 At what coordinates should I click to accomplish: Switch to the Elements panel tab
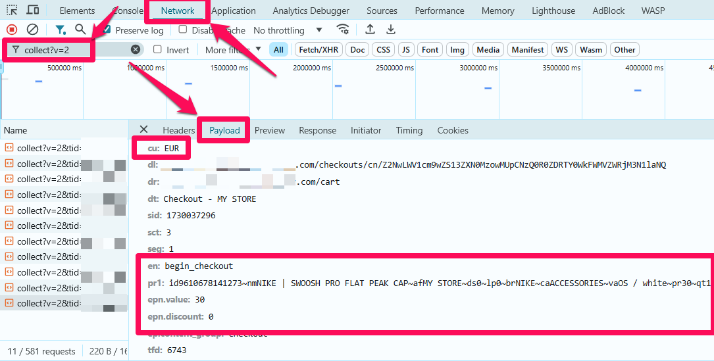[x=77, y=10]
